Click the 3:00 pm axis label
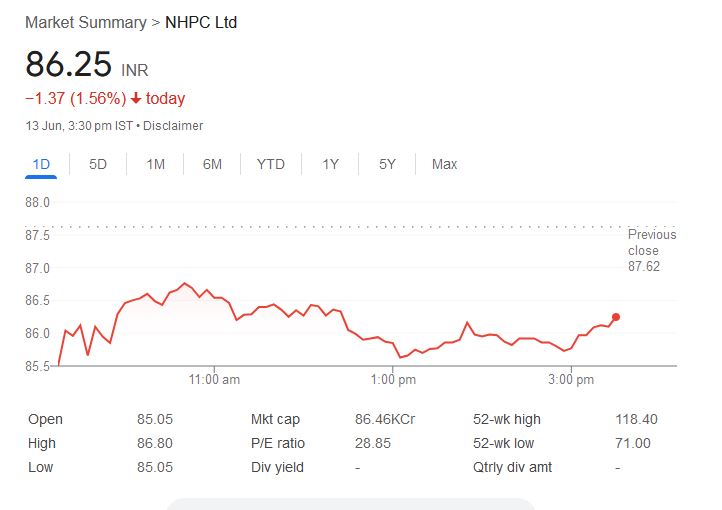Image resolution: width=722 pixels, height=510 pixels. click(571, 380)
